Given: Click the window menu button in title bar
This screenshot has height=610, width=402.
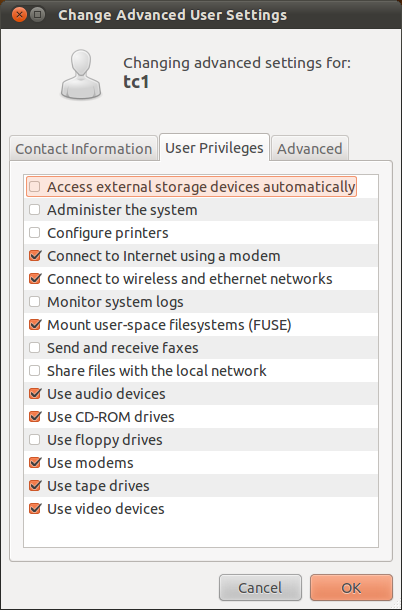Looking at the screenshot, I should 37,15.
